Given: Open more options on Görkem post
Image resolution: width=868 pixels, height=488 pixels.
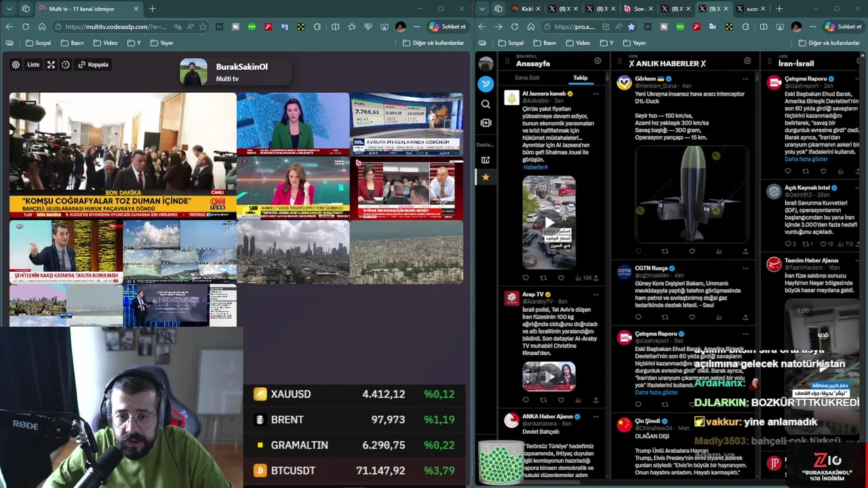Looking at the screenshot, I should 745,79.
